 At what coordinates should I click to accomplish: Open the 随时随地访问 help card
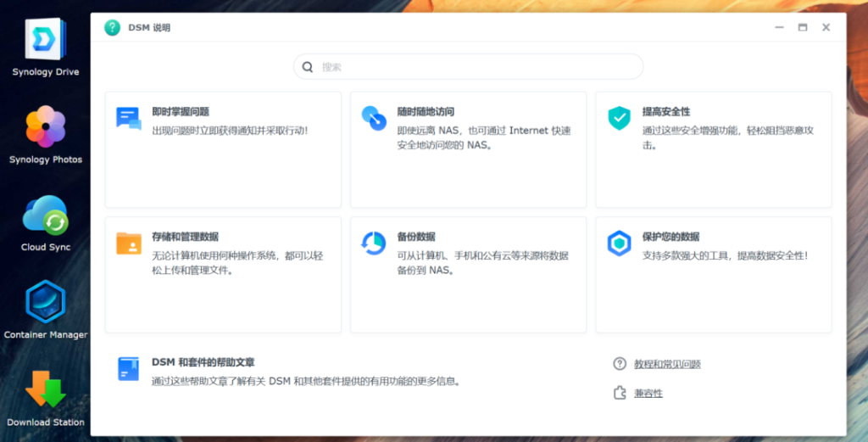(x=468, y=149)
